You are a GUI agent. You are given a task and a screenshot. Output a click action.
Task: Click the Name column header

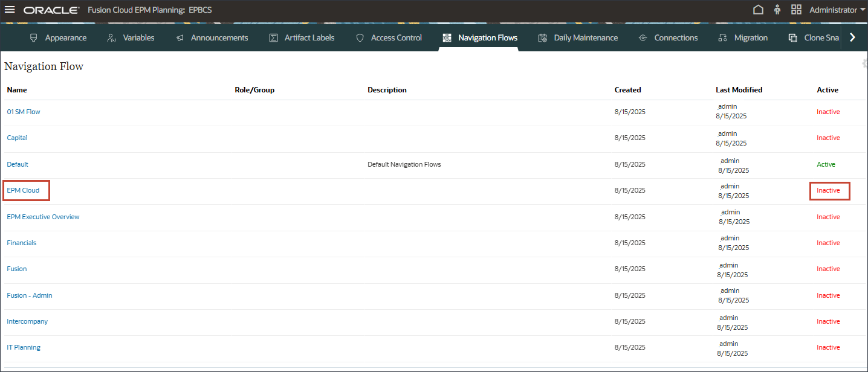pyautogui.click(x=17, y=90)
